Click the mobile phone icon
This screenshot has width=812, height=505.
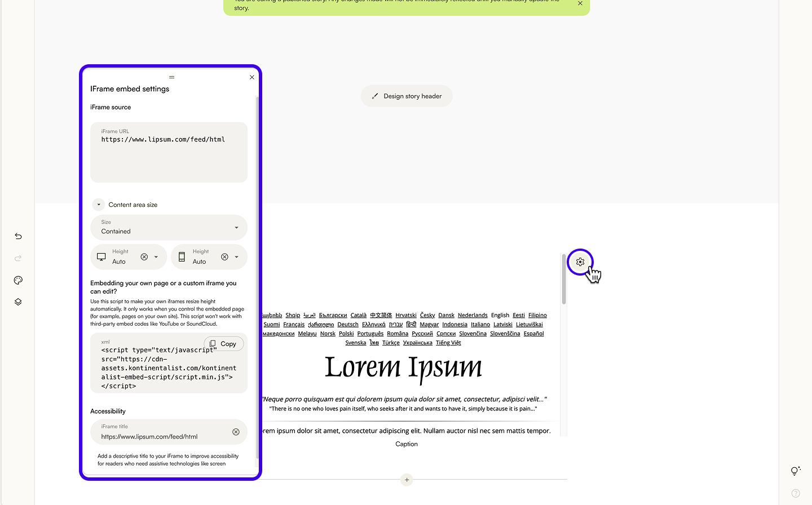click(182, 257)
